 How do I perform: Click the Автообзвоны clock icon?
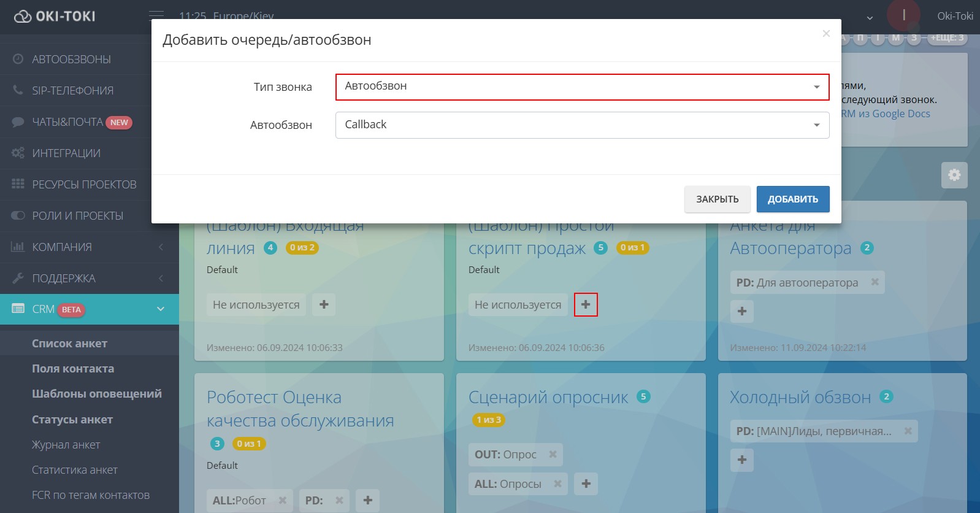pyautogui.click(x=18, y=59)
